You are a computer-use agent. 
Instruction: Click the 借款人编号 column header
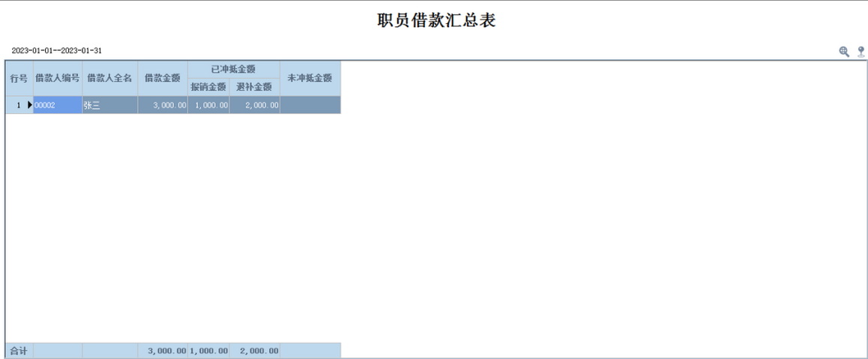click(58, 78)
